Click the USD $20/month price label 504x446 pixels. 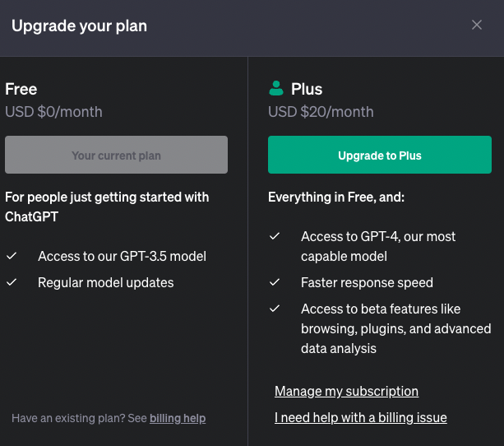click(x=321, y=112)
